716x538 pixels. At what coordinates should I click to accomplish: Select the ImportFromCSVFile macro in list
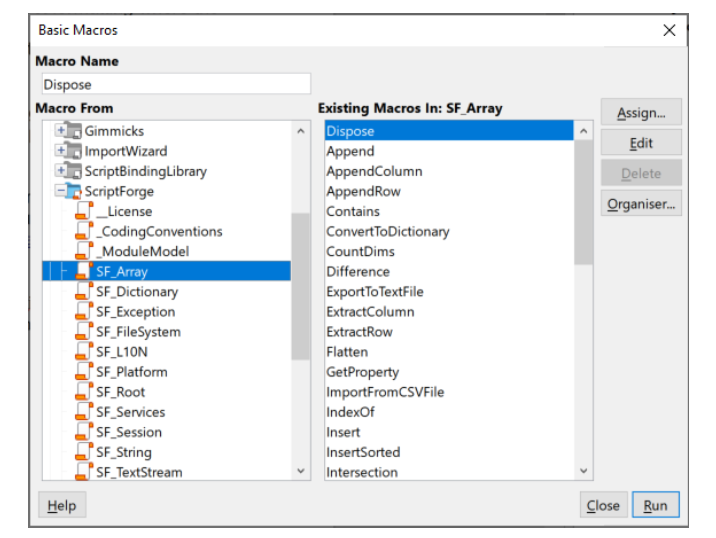(x=385, y=392)
